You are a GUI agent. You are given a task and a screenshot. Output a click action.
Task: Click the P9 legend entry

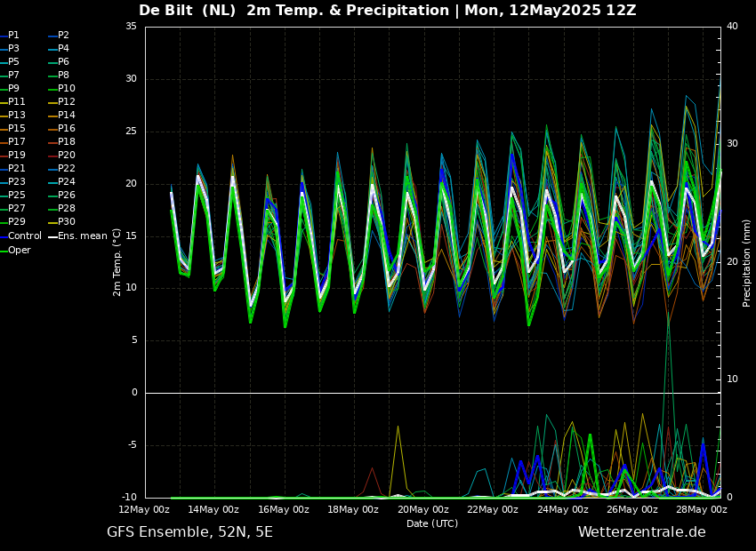coord(10,89)
